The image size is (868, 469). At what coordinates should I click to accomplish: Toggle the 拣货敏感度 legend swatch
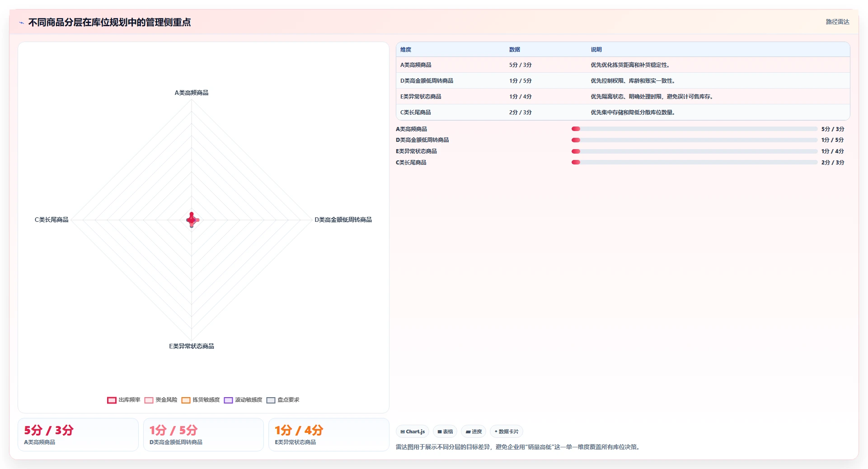pos(186,400)
